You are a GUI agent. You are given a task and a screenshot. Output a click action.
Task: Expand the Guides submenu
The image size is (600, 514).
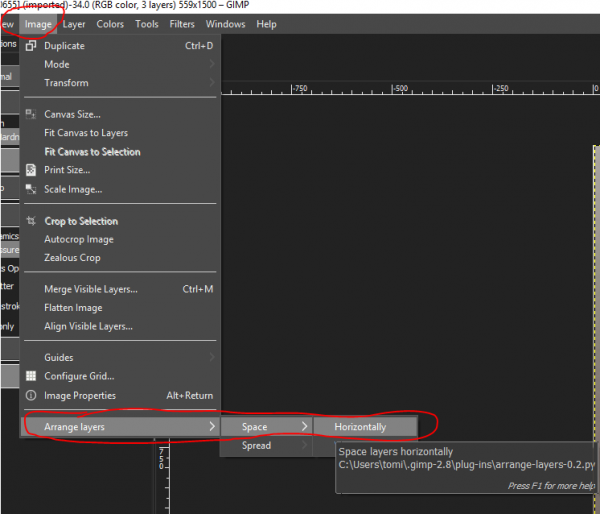pyautogui.click(x=120, y=357)
